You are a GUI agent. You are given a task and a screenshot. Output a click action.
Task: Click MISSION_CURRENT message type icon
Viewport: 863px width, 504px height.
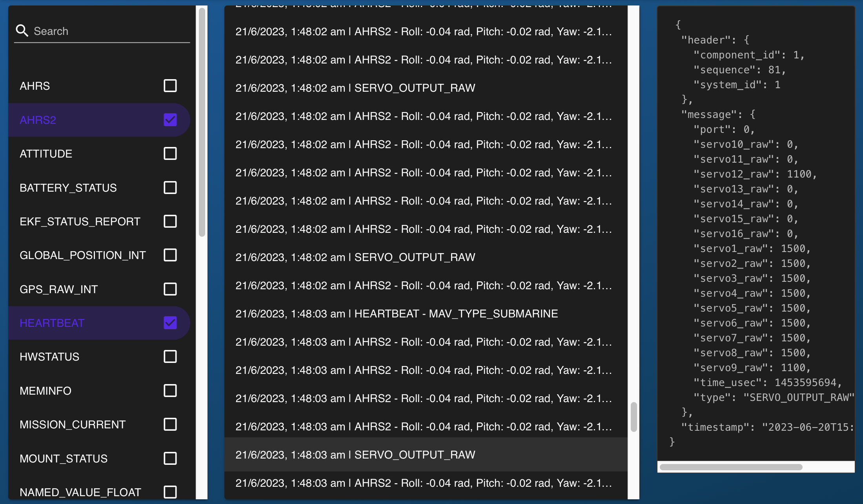click(170, 424)
